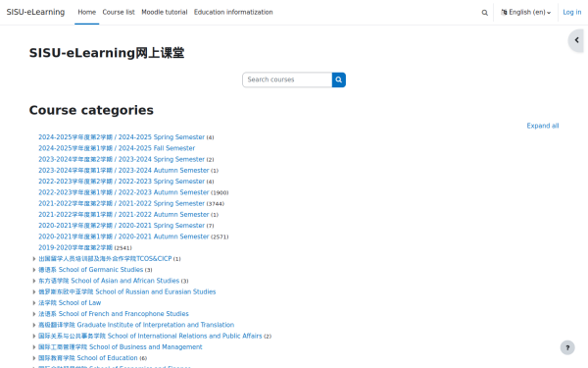Open 2021-2022 Autumn Semester category
588x368 pixels.
point(123,215)
